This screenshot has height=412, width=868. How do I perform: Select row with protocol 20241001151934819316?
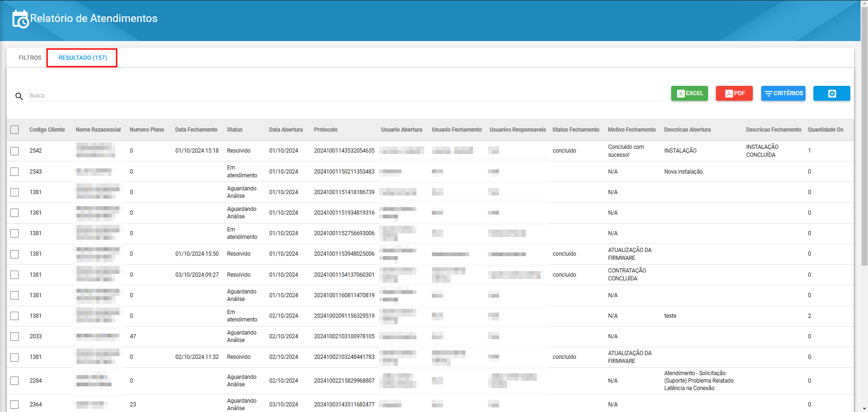pyautogui.click(x=14, y=213)
